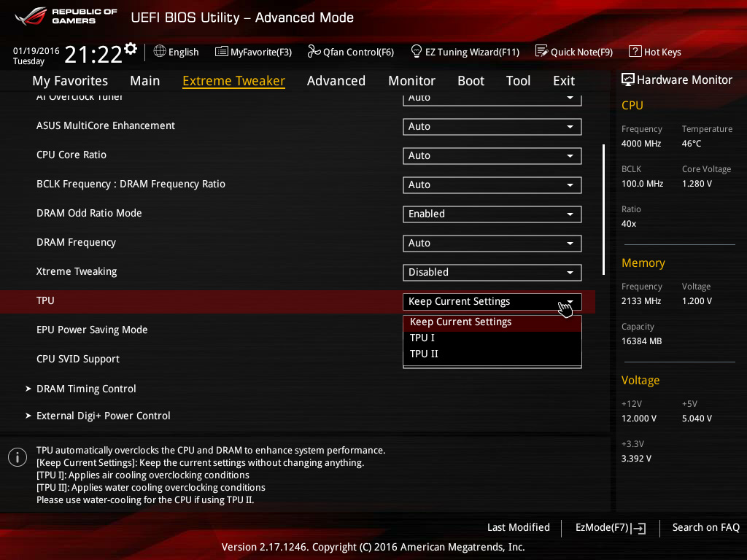
Task: Click the Xtreme Tweaking label
Action: pos(77,271)
